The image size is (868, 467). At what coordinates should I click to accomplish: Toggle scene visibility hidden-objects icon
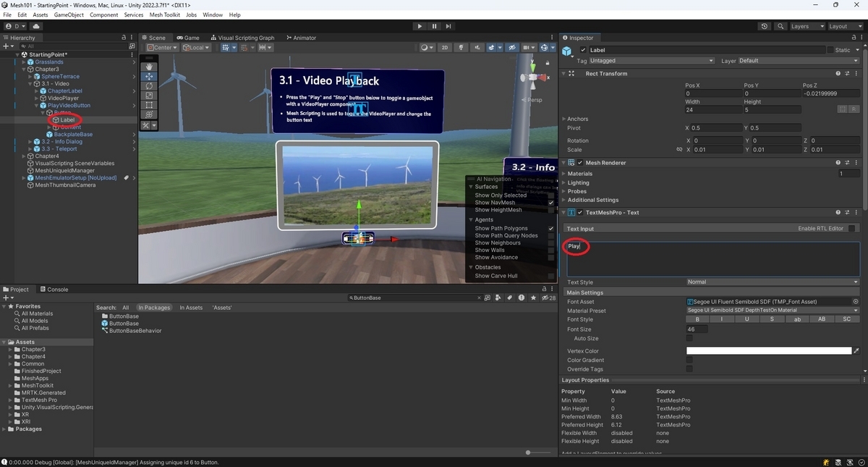pyautogui.click(x=512, y=48)
